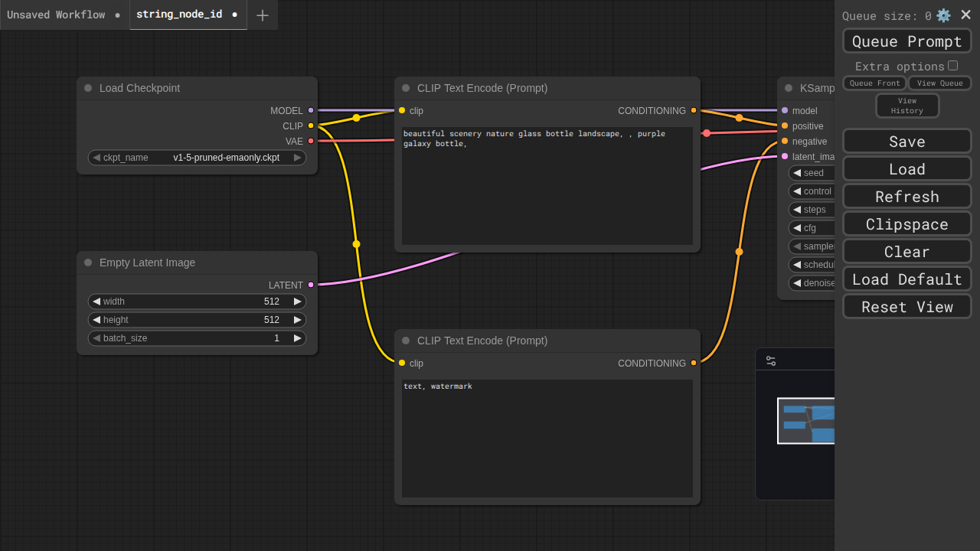Collapse the Empty Latent Image node
Screen dimensions: 980x551
pyautogui.click(x=88, y=262)
